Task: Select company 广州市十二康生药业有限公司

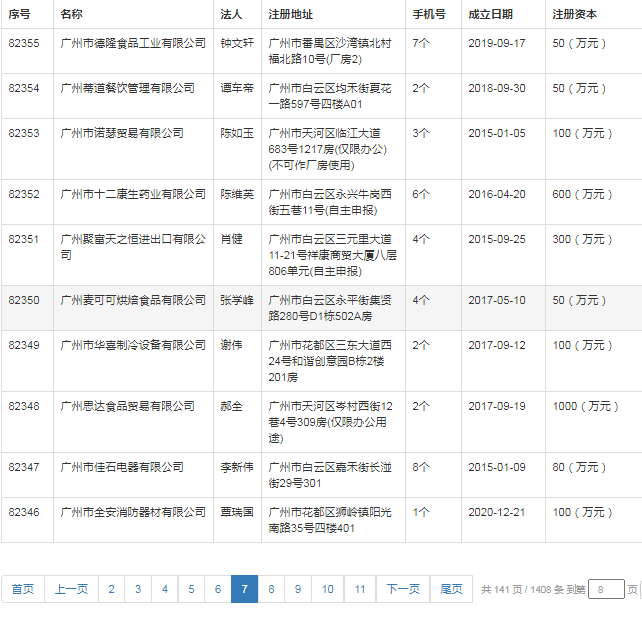Action: pyautogui.click(x=133, y=194)
